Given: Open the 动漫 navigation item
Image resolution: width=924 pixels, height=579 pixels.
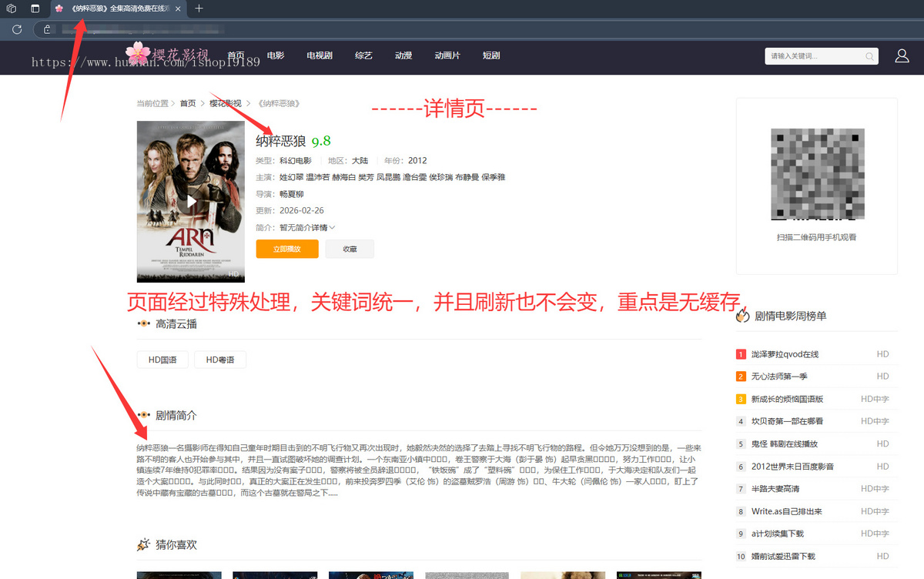Looking at the screenshot, I should [x=403, y=55].
